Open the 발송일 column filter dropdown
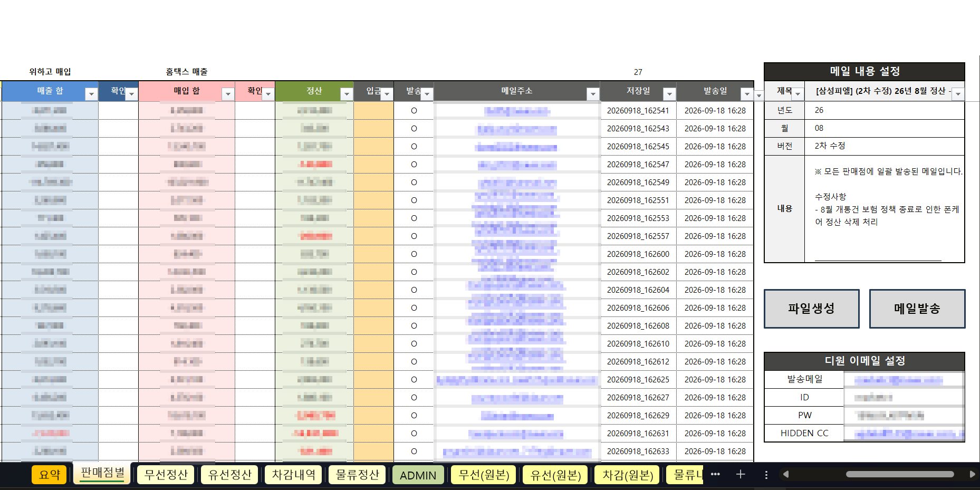Viewport: 980px width, 490px height. tap(747, 94)
